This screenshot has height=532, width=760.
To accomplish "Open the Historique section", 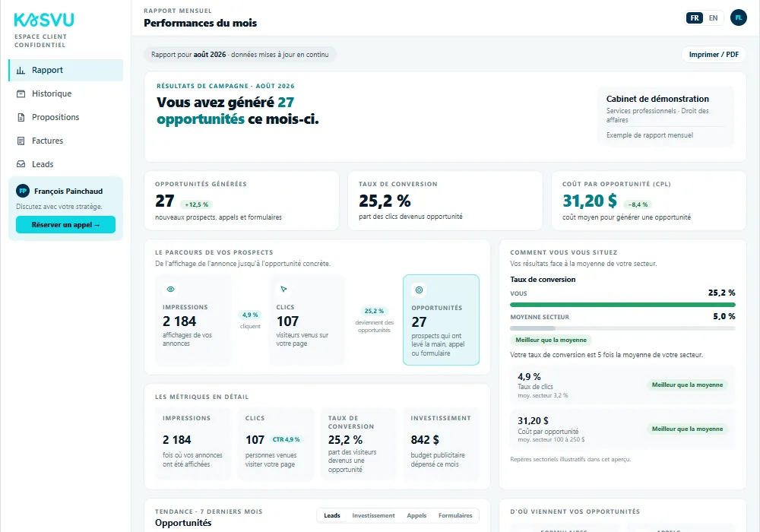I will (66, 93).
